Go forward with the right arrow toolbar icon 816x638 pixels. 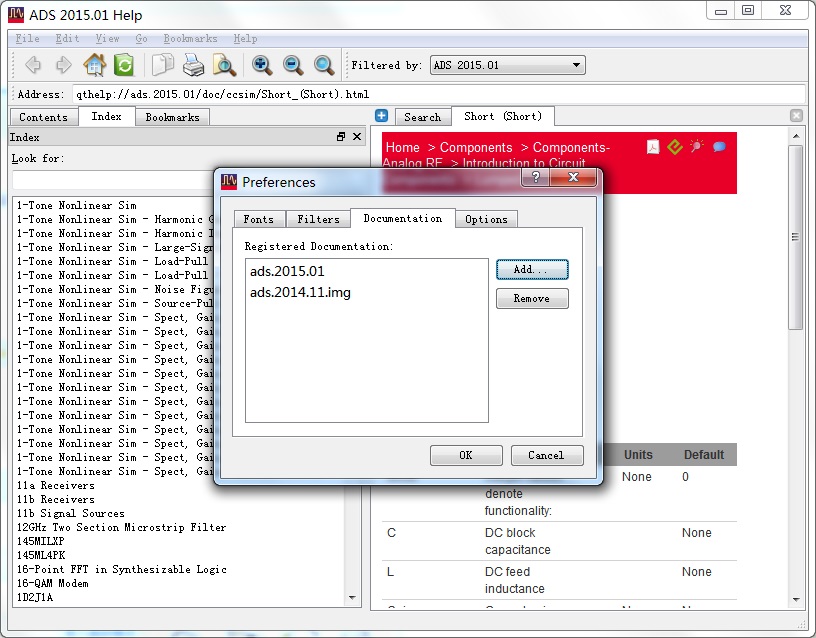[63, 65]
